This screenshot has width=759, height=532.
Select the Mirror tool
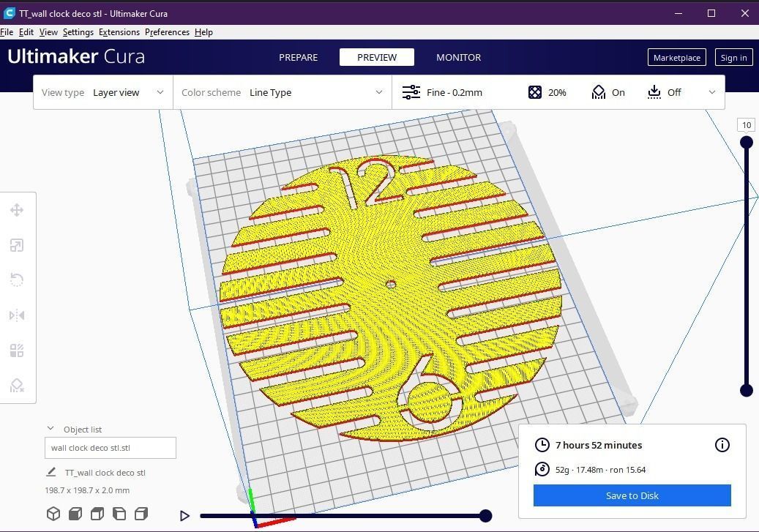(17, 315)
